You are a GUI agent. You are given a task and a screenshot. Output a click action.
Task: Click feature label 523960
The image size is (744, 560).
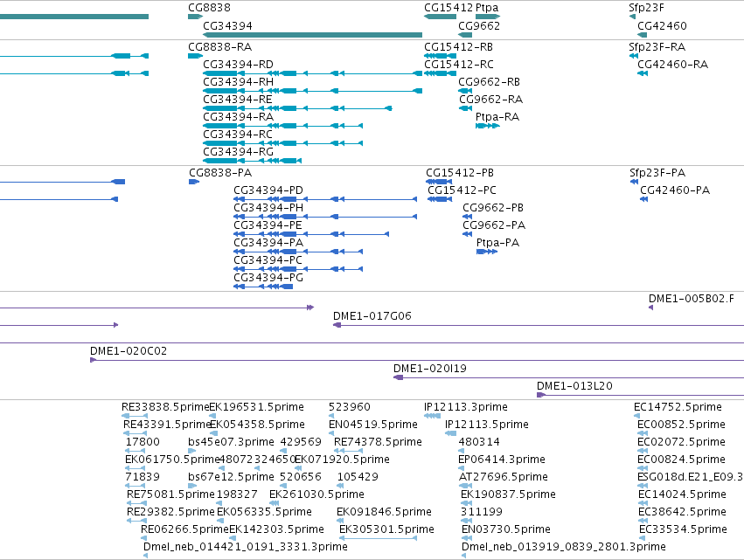[x=349, y=407]
